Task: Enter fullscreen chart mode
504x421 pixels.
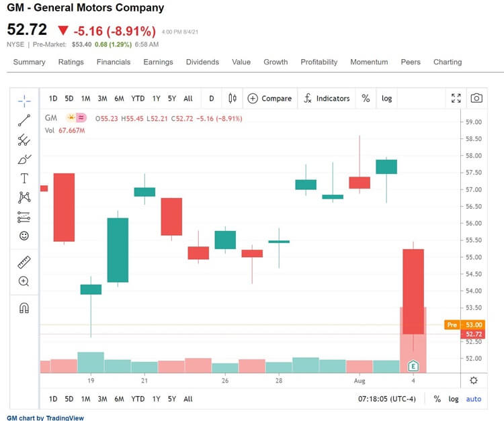Action: point(456,98)
